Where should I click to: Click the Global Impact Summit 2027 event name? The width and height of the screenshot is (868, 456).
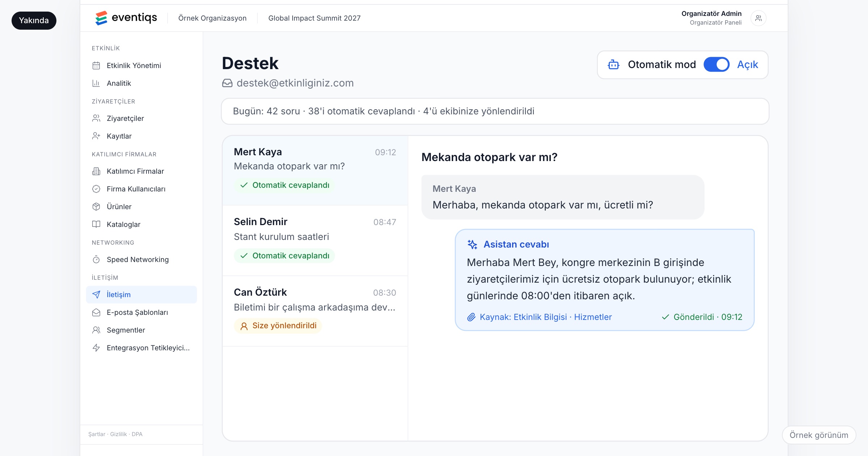314,18
